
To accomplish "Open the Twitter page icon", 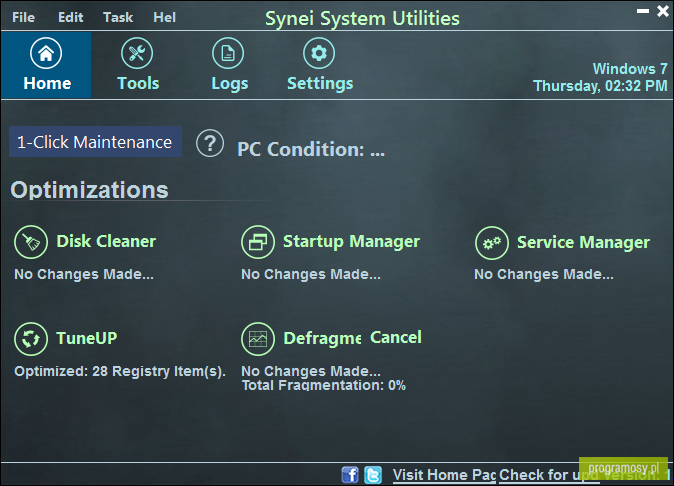I will (373, 475).
